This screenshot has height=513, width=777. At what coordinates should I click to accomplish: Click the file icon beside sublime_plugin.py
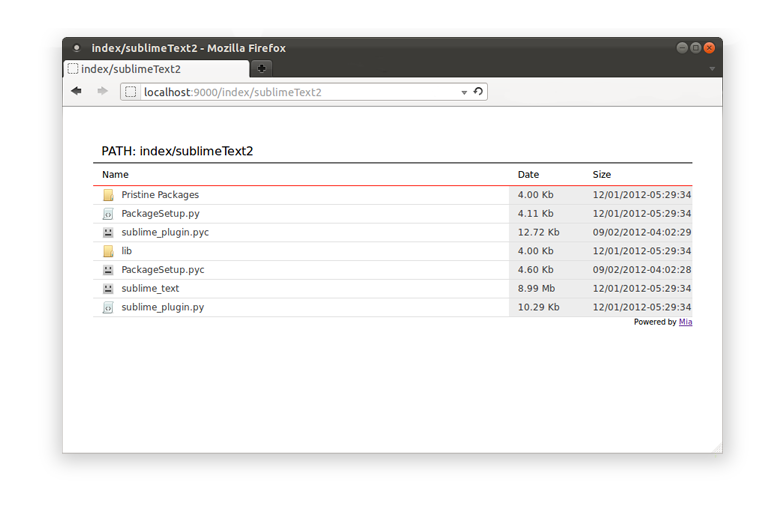coord(108,307)
